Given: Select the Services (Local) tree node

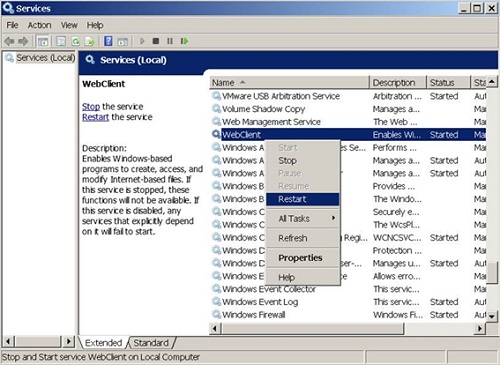Looking at the screenshot, I should pos(45,58).
